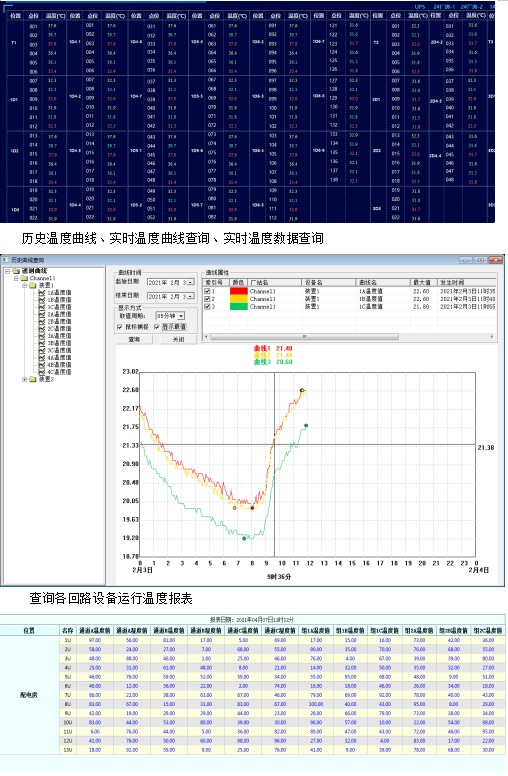Click the 曲线名 column header
The image size is (508, 776).
384,282
